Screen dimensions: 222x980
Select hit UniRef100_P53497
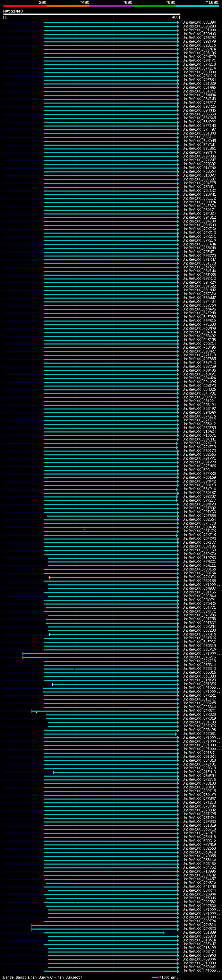point(199,408)
